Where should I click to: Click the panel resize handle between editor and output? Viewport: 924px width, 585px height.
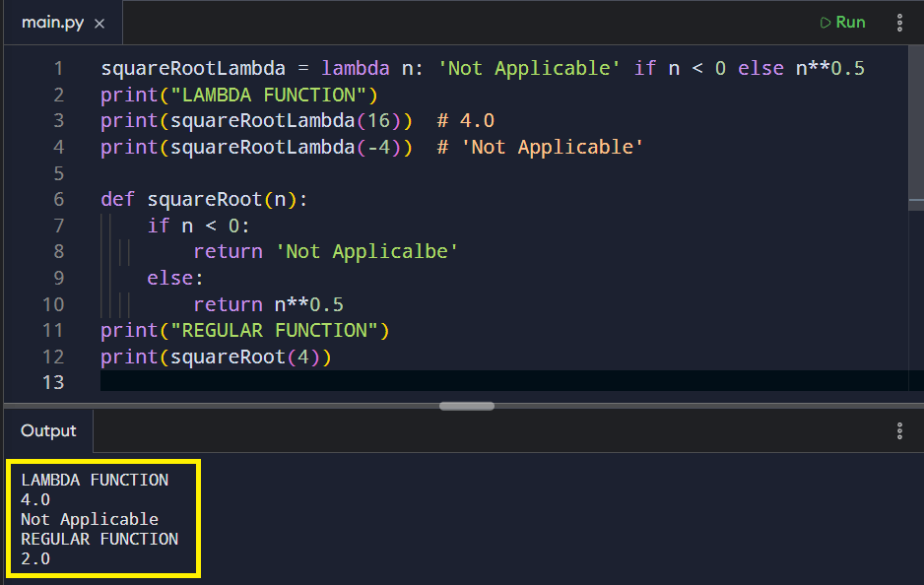tap(466, 406)
